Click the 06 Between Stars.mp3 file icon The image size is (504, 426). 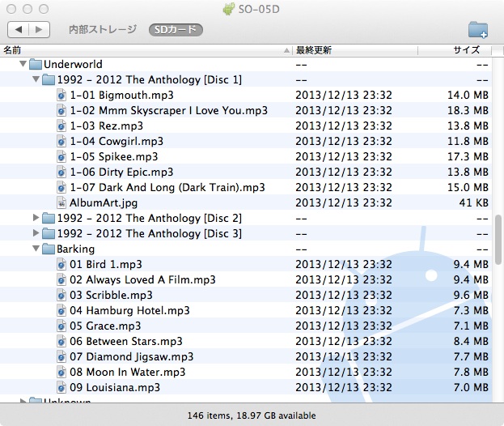click(61, 342)
